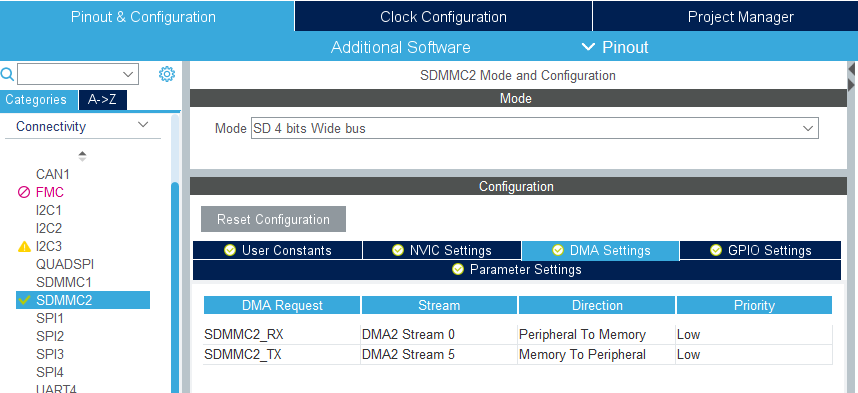
Task: Open Additional Software link
Action: [401, 47]
